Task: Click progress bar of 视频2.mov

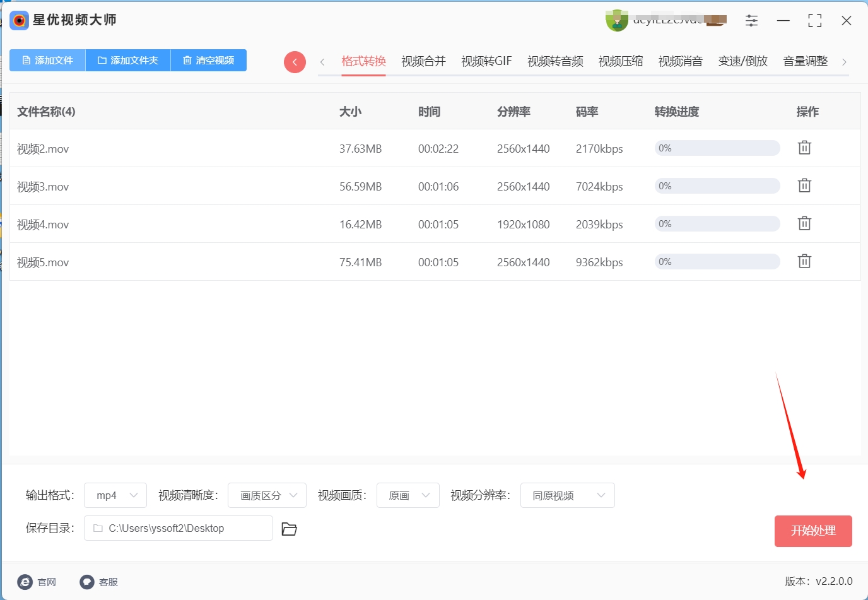Action: (717, 148)
